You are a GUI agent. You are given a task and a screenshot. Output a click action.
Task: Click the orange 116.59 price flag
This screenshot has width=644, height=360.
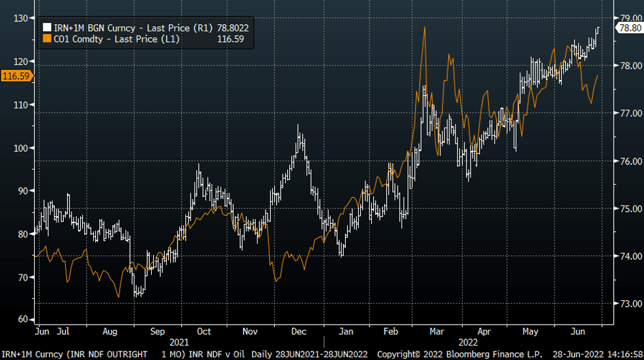point(16,76)
